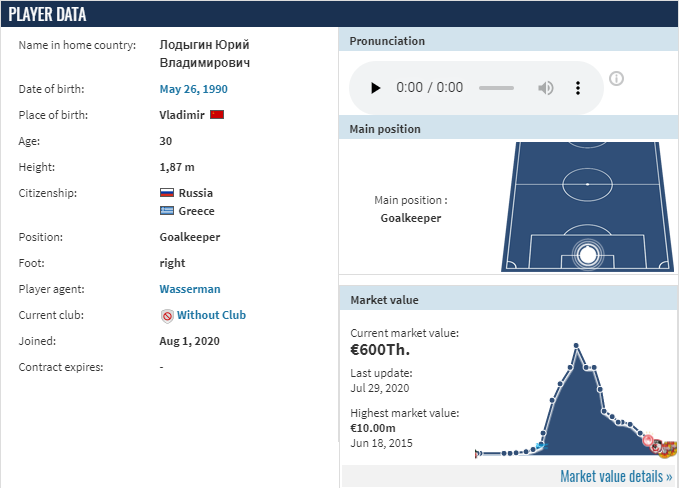Click the age value 30
The image size is (679, 488).
coord(165,141)
